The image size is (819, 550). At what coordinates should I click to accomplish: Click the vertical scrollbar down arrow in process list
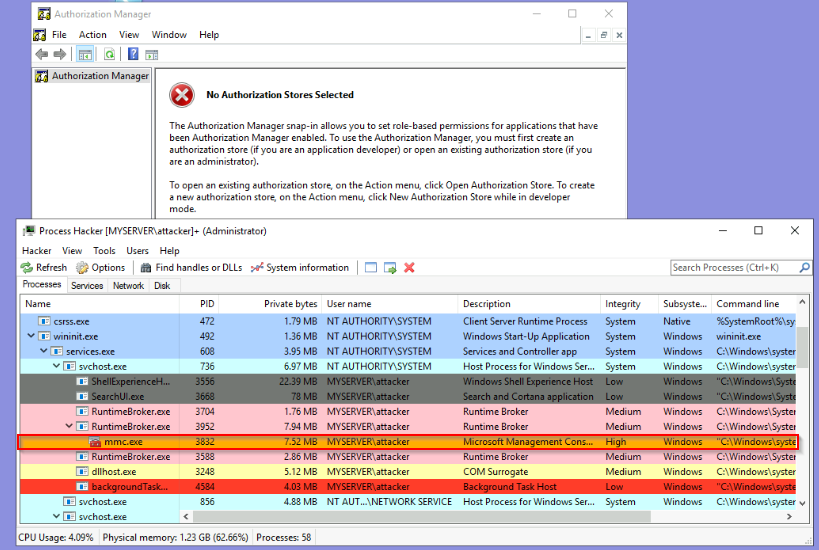802,504
